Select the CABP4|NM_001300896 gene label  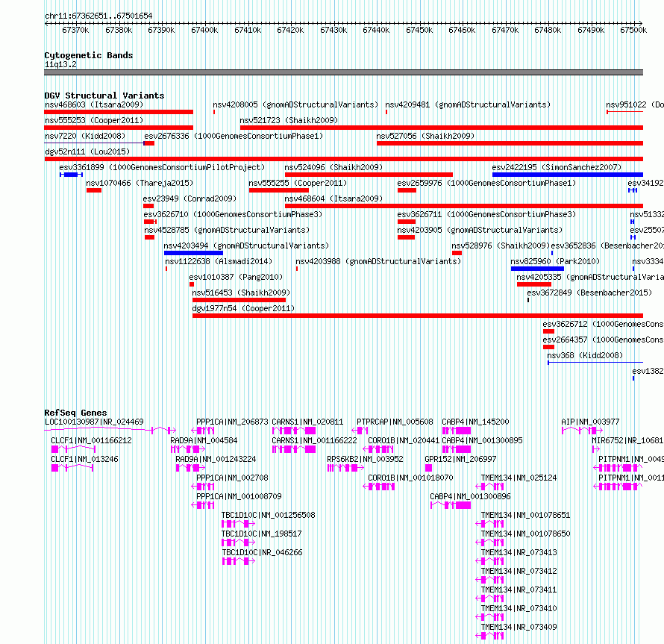[x=470, y=496]
